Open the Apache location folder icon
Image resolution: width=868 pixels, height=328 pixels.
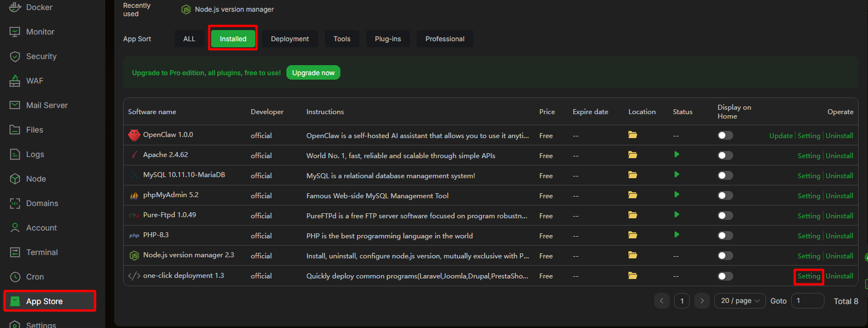click(632, 155)
